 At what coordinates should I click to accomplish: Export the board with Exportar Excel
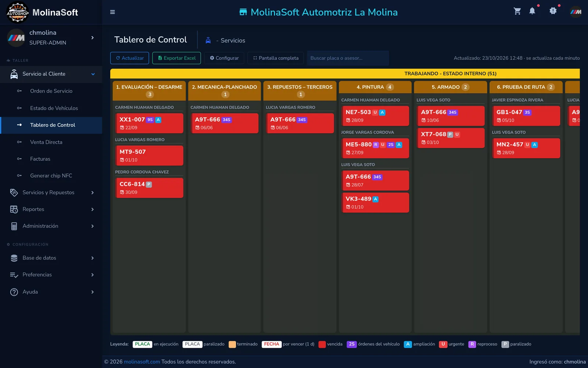click(x=177, y=58)
